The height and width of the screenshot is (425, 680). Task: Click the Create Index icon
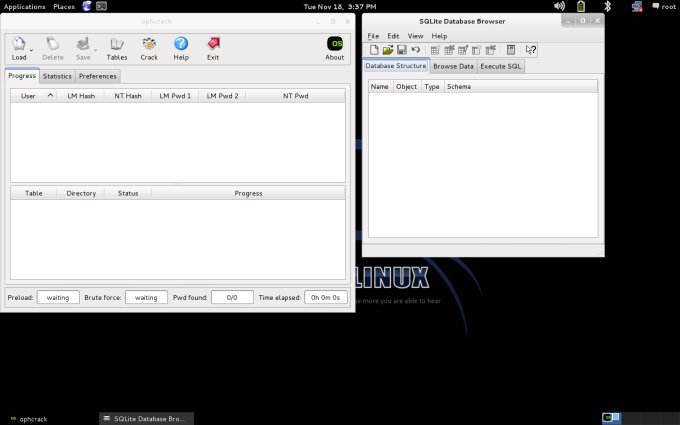476,50
